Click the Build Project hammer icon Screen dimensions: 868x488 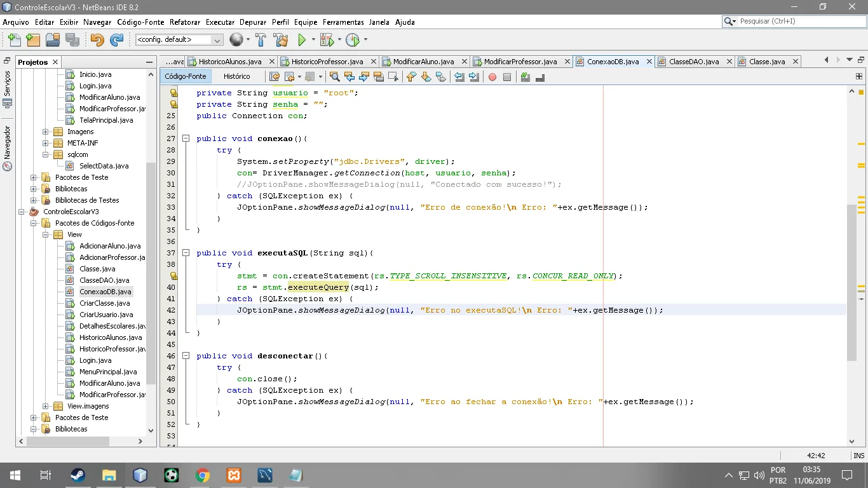[x=261, y=40]
